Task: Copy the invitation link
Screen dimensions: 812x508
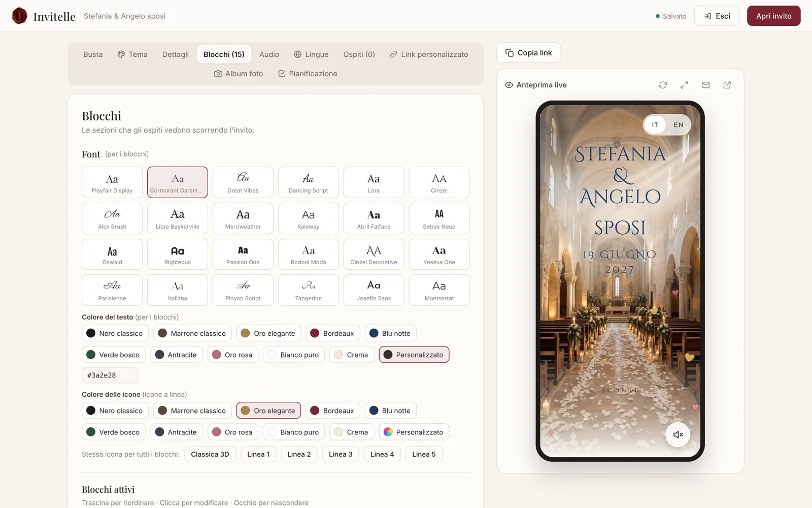Action: 528,53
